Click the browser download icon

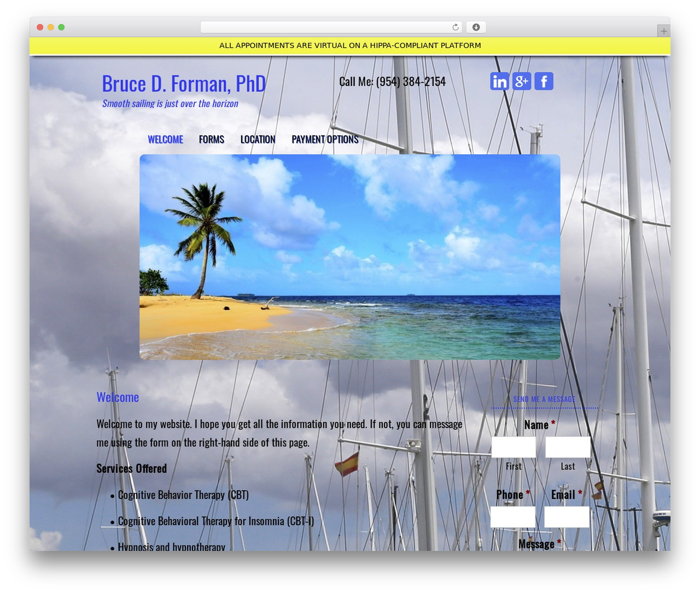pyautogui.click(x=476, y=27)
